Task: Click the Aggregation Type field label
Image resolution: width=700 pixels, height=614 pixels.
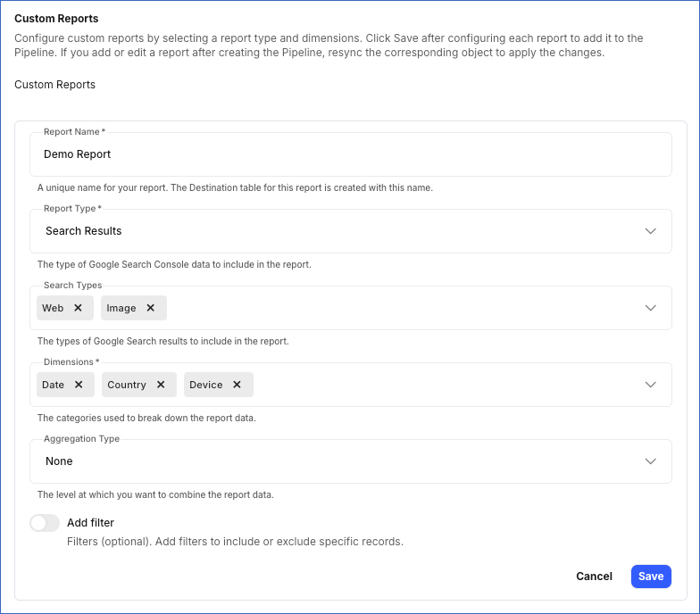Action: coord(82,439)
